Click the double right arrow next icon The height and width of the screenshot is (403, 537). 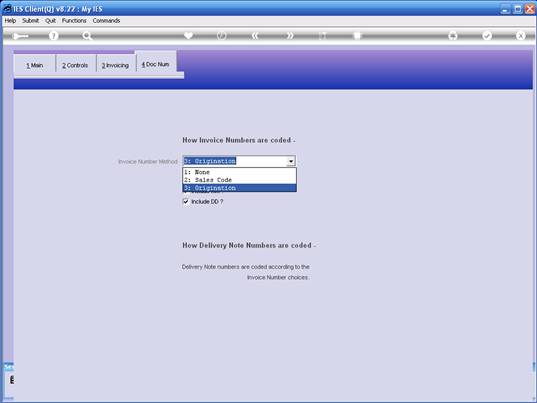pyautogui.click(x=290, y=36)
